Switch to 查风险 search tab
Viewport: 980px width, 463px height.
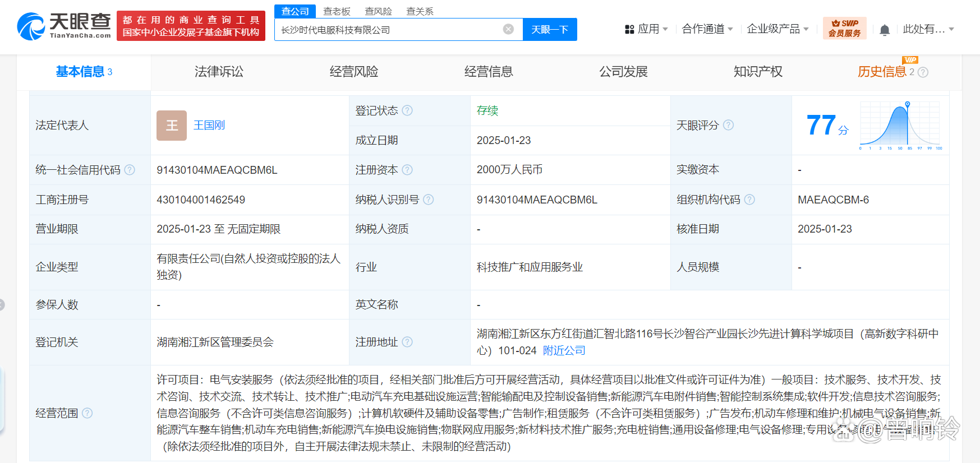coord(378,11)
